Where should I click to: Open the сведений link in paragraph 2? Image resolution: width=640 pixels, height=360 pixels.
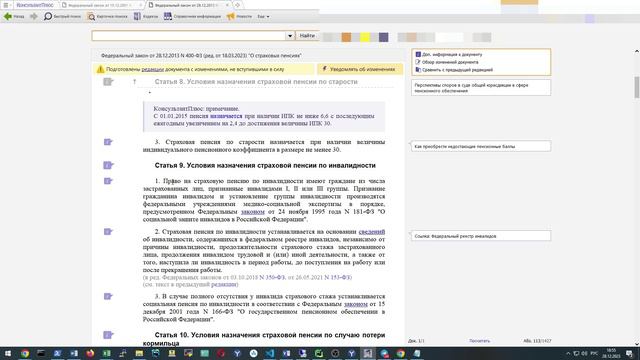[371, 232]
